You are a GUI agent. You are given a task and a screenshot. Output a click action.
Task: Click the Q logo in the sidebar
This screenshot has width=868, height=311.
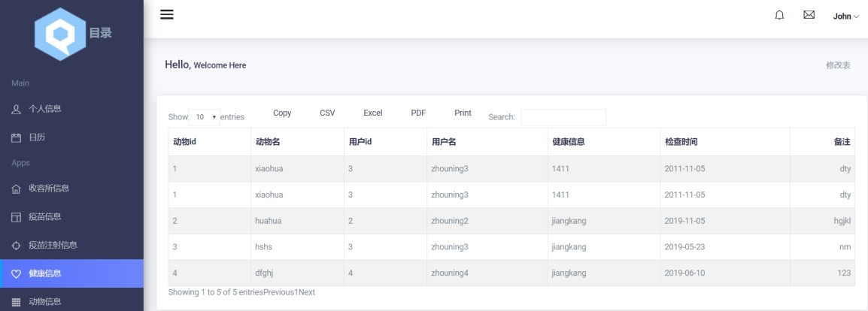60,34
